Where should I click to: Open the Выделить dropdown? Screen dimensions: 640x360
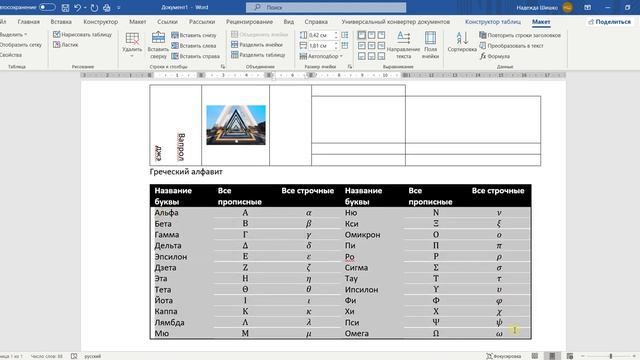pyautogui.click(x=13, y=35)
